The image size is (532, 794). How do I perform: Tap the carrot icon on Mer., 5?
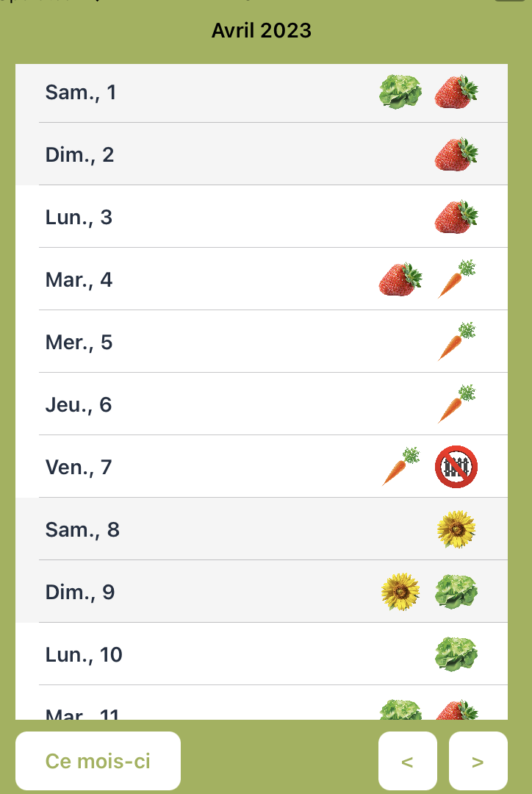tap(456, 342)
